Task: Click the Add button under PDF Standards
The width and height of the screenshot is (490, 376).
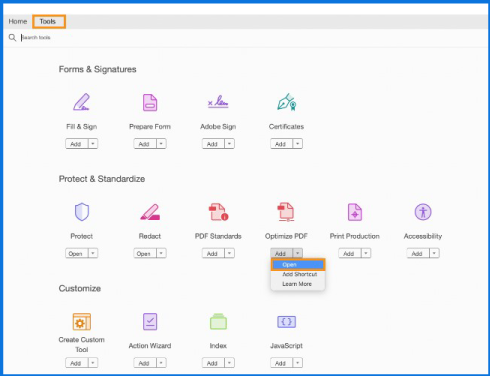Action: click(213, 253)
